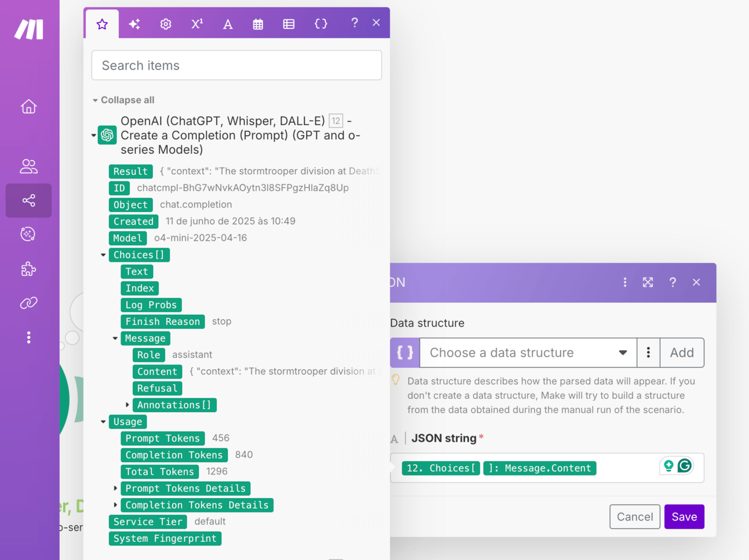Image resolution: width=749 pixels, height=560 pixels.
Task: Open the text functions tab
Action: click(x=228, y=24)
